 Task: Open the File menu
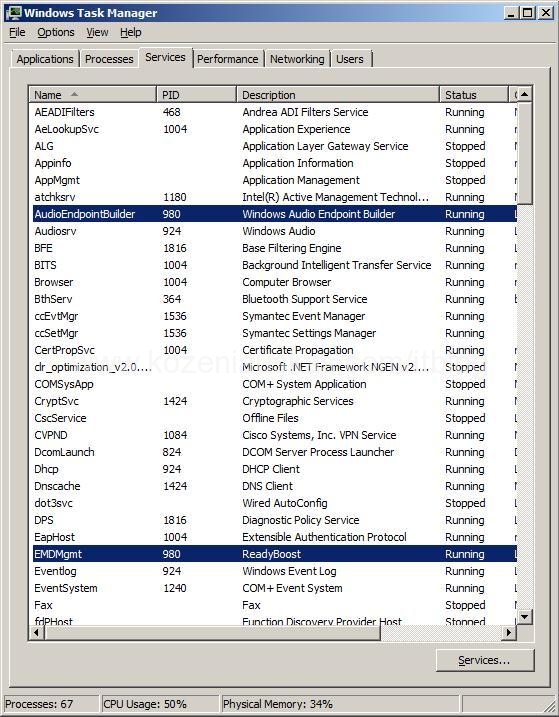pyautogui.click(x=17, y=32)
